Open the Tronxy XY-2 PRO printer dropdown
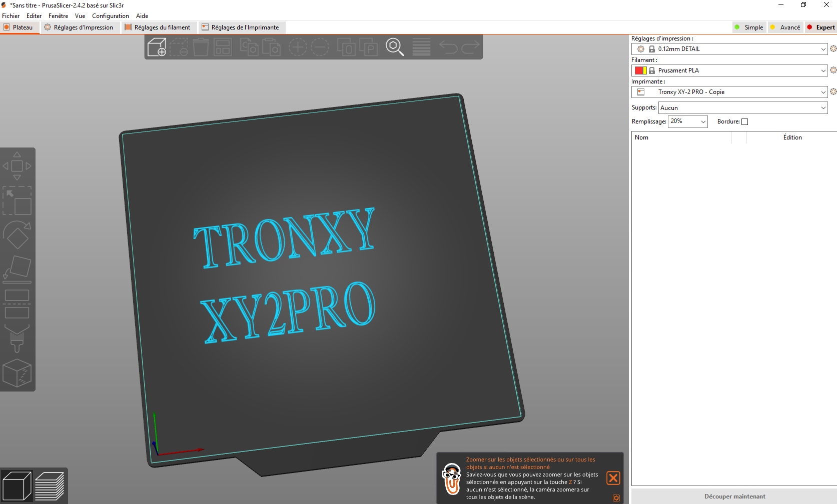The height and width of the screenshot is (504, 837). 729,92
